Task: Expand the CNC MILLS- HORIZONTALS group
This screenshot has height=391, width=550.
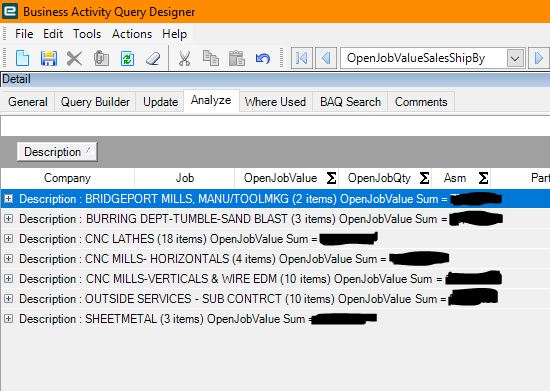Action: (8, 259)
